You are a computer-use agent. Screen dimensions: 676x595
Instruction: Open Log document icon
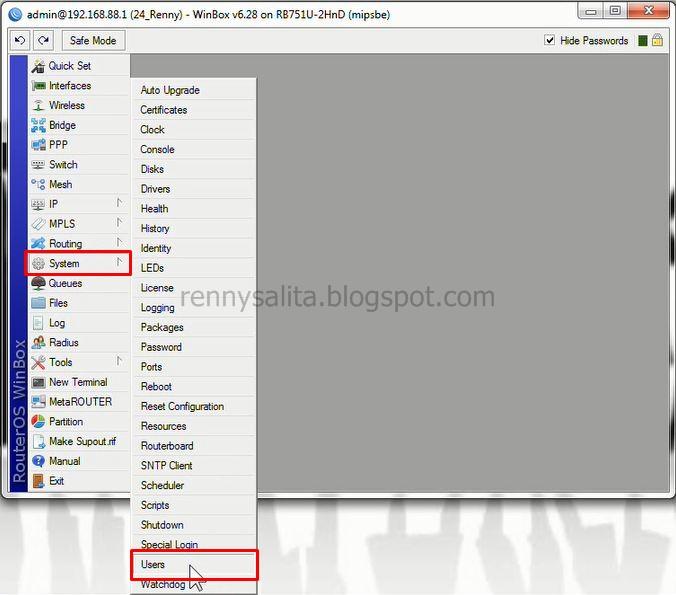pyautogui.click(x=38, y=323)
